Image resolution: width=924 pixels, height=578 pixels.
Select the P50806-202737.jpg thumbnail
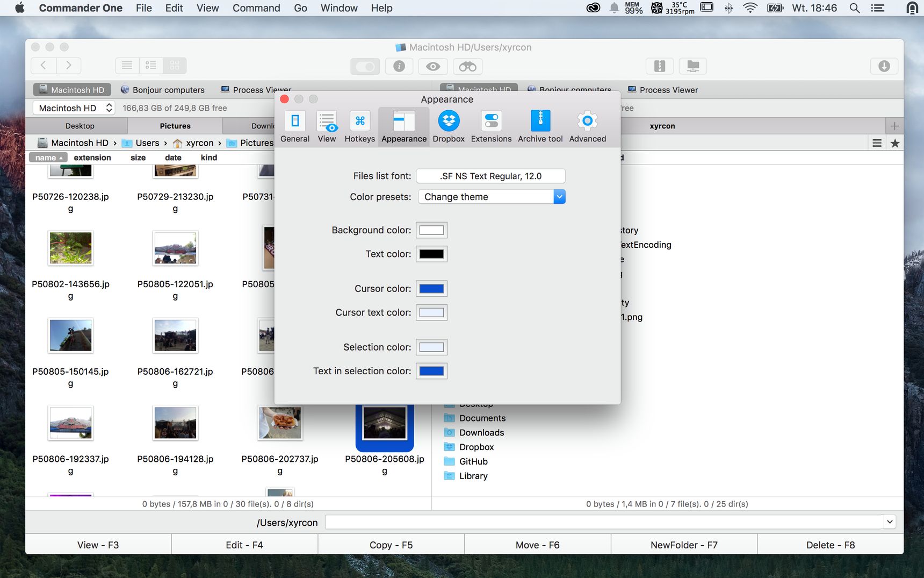click(x=280, y=423)
